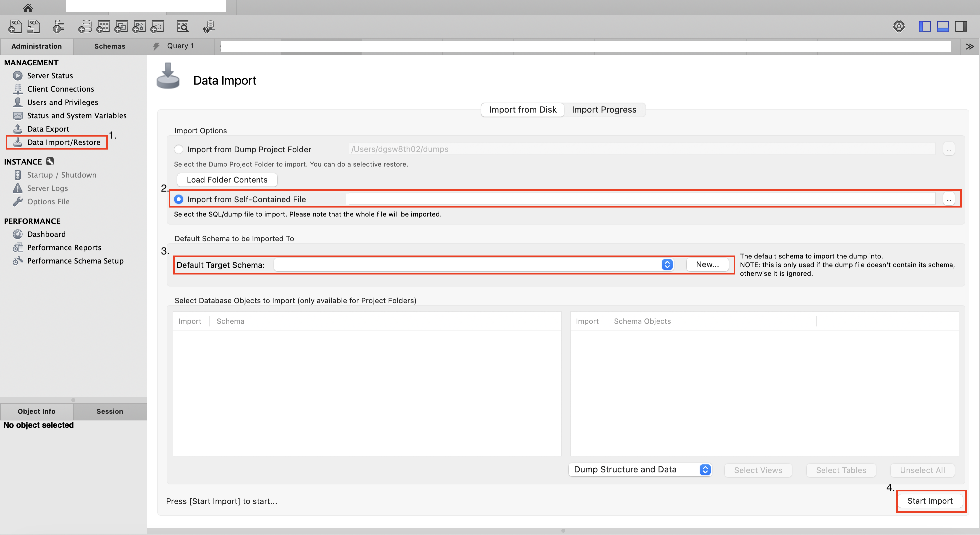Select Import from Self-Contained File radio
Screen dimensions: 980x535
coord(178,199)
